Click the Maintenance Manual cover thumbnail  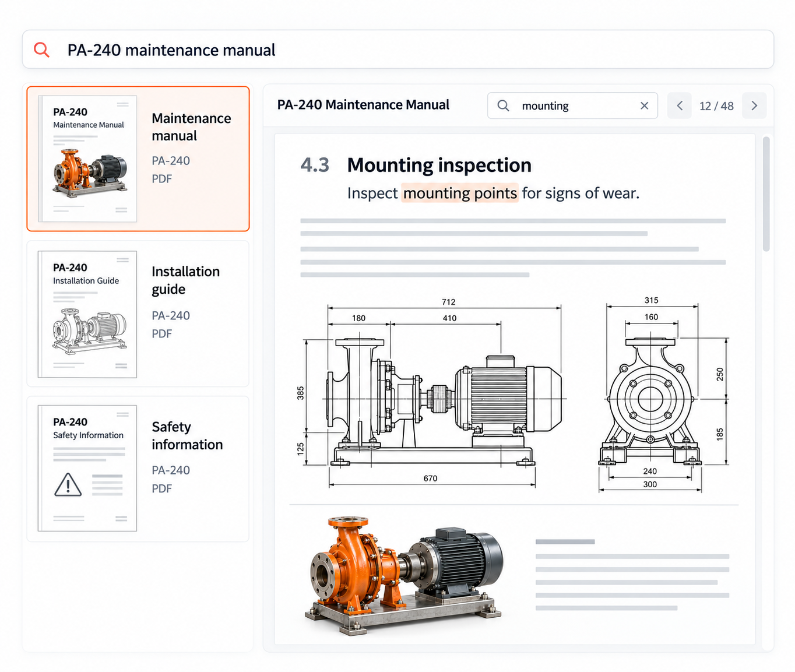[87, 159]
